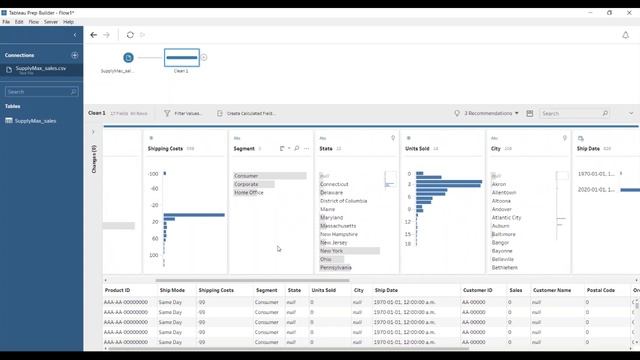
Task: Collapse the profile pane chevron
Action: pyautogui.click(x=631, y=113)
